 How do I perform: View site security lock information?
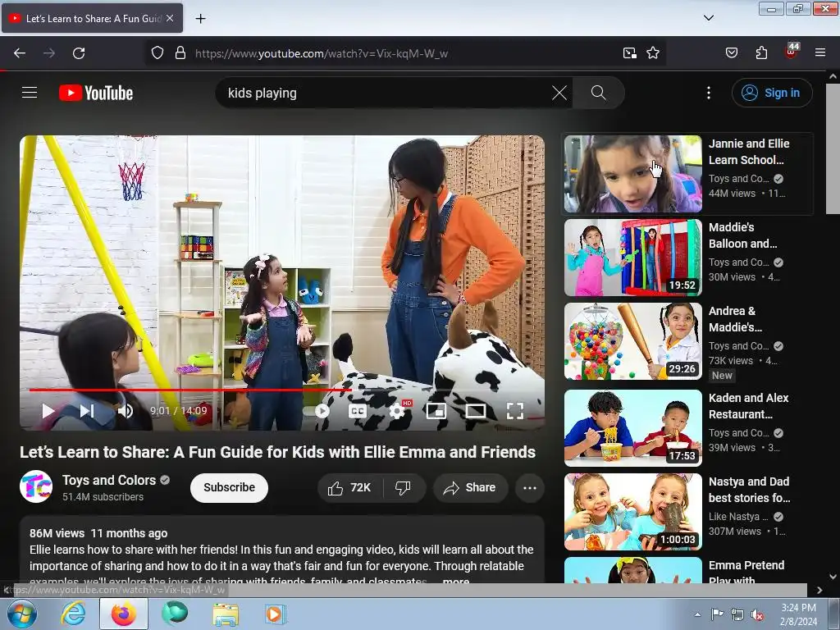point(180,53)
